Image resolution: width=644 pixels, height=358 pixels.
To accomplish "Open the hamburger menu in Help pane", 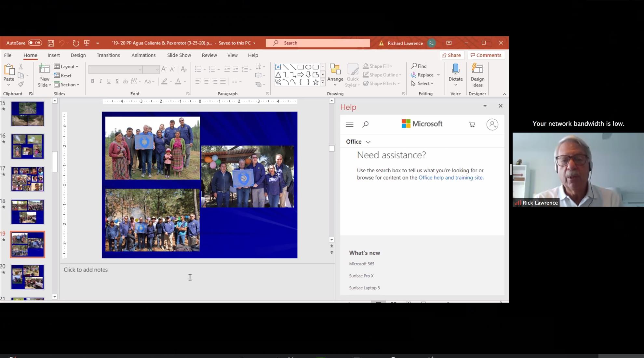I will [x=350, y=124].
